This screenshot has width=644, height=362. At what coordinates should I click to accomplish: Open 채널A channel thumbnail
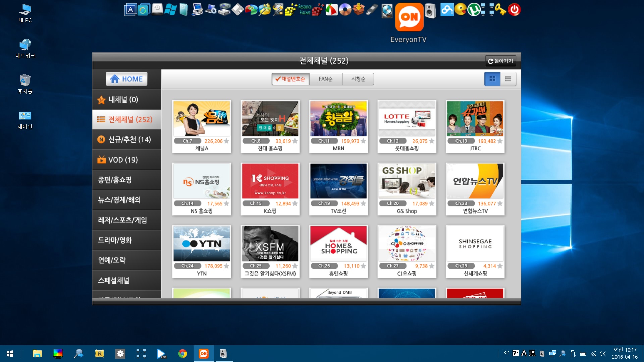click(x=202, y=118)
